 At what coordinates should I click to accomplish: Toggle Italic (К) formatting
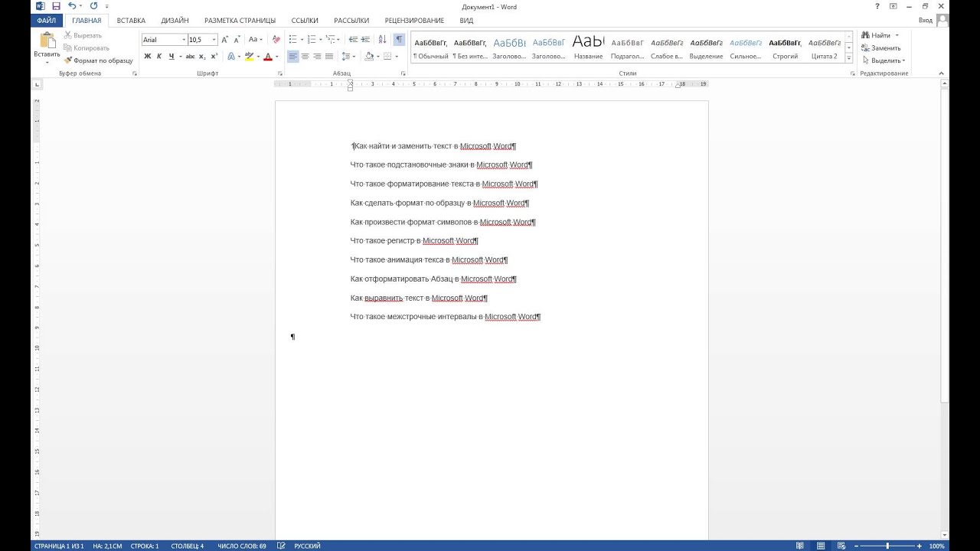159,57
